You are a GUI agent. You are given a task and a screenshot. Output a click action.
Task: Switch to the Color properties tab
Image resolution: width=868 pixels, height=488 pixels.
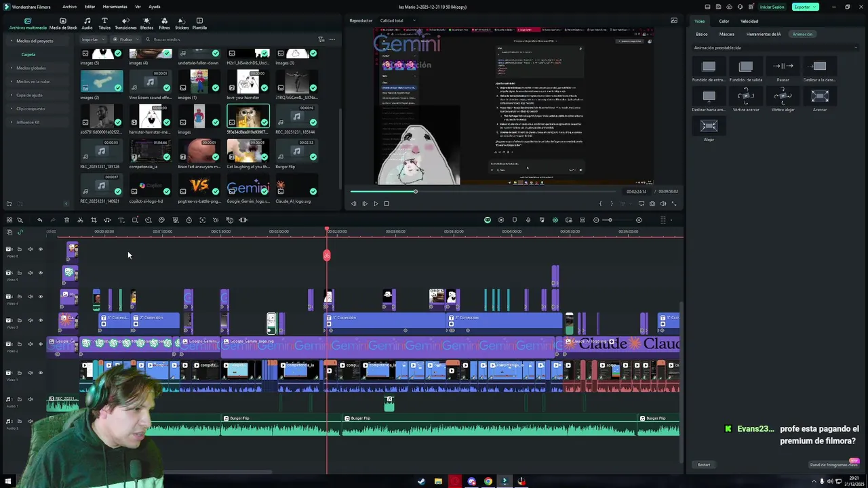(x=724, y=21)
